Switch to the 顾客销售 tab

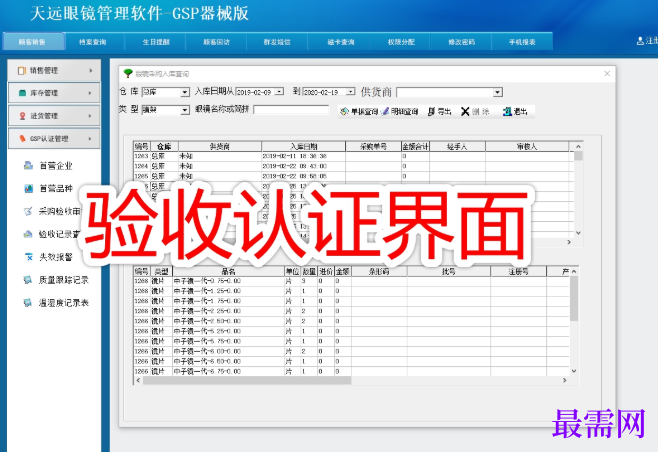[33, 42]
